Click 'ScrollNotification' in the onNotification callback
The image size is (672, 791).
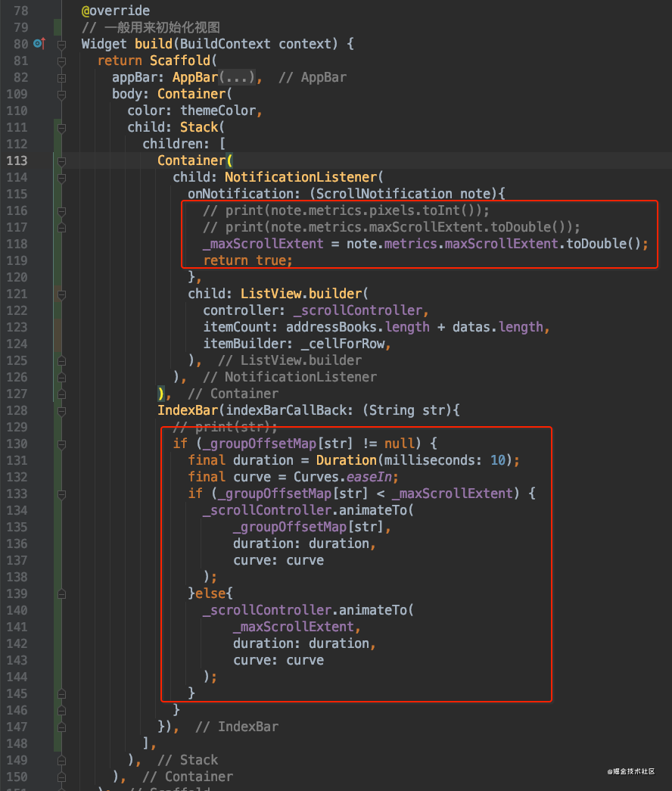tap(384, 194)
